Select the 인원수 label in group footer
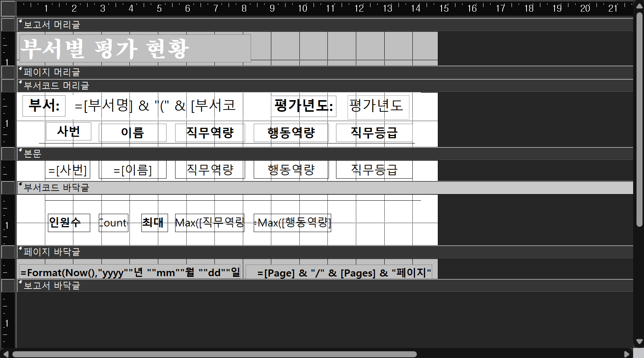644x358 pixels. (69, 223)
